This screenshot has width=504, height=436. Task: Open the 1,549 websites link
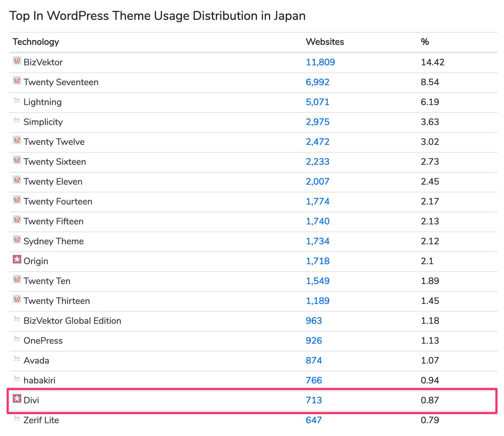click(x=317, y=281)
